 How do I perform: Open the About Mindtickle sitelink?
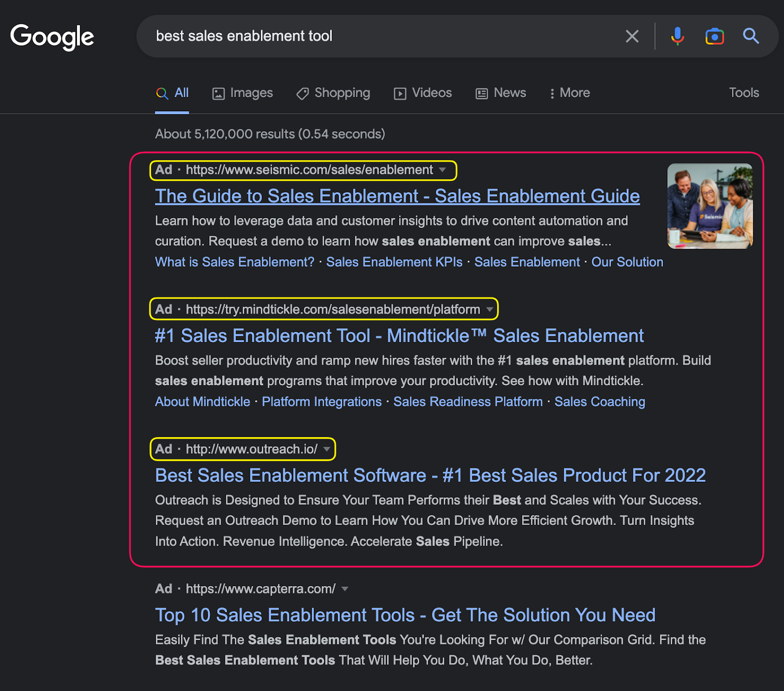202,402
